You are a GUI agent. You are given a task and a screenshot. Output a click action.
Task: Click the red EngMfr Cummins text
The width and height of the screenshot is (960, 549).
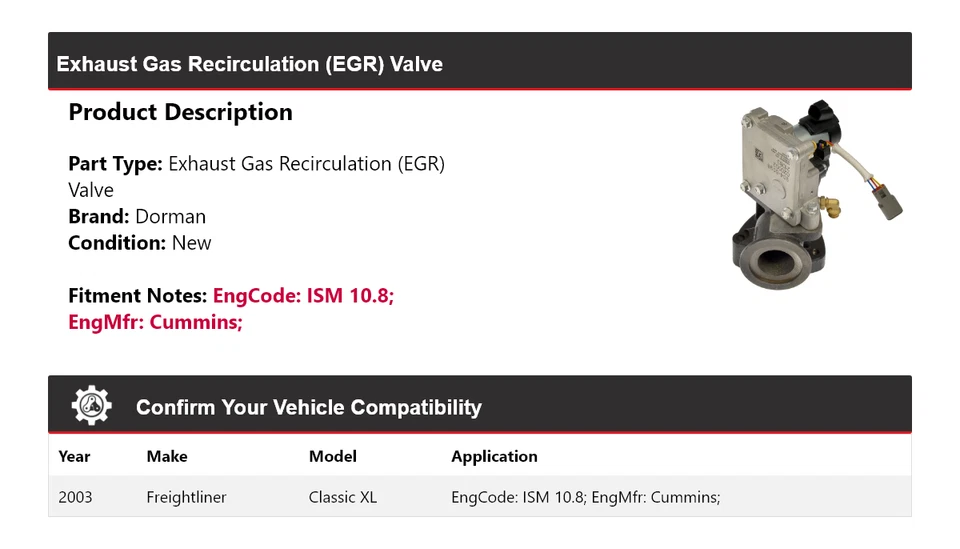tap(155, 322)
